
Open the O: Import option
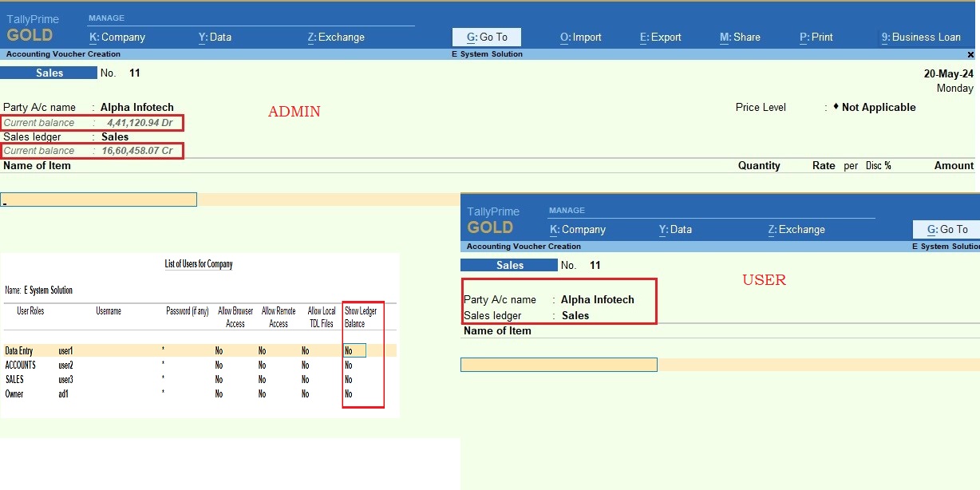[580, 37]
